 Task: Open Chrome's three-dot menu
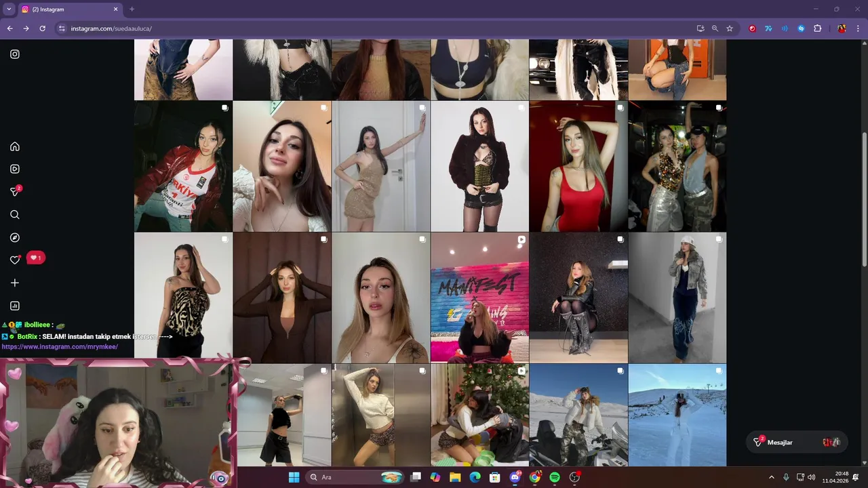(857, 28)
